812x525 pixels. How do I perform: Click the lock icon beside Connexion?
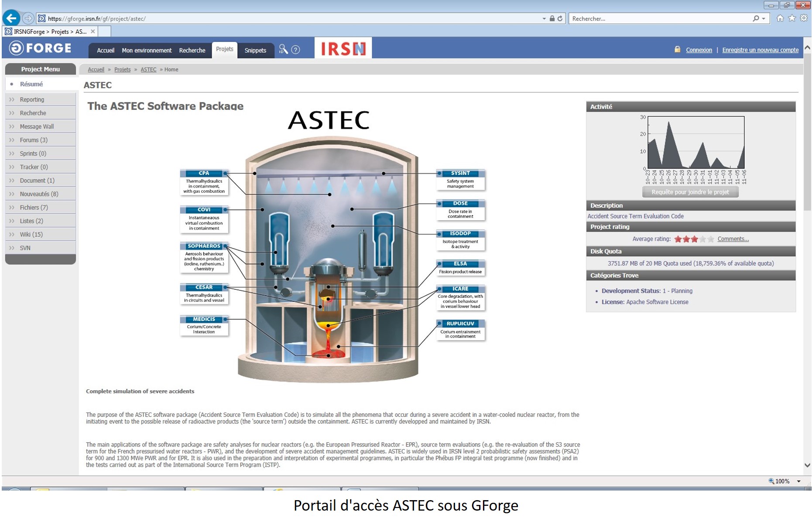[677, 49]
